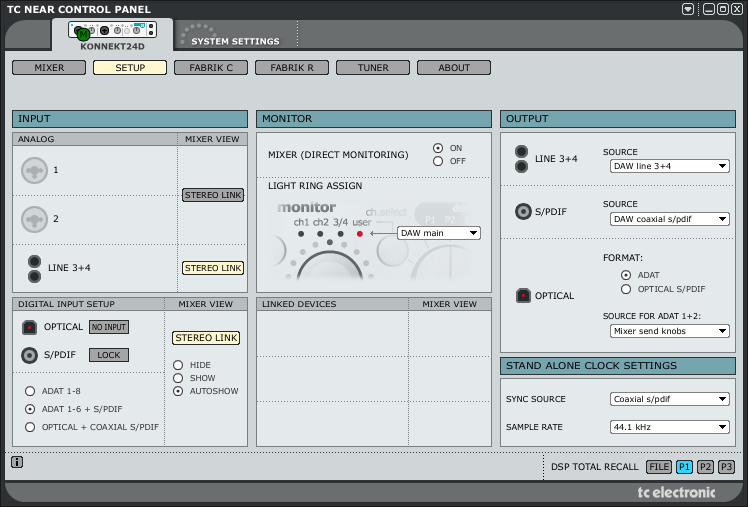
Task: Click the ch1 monitor LED dot
Action: click(x=301, y=234)
